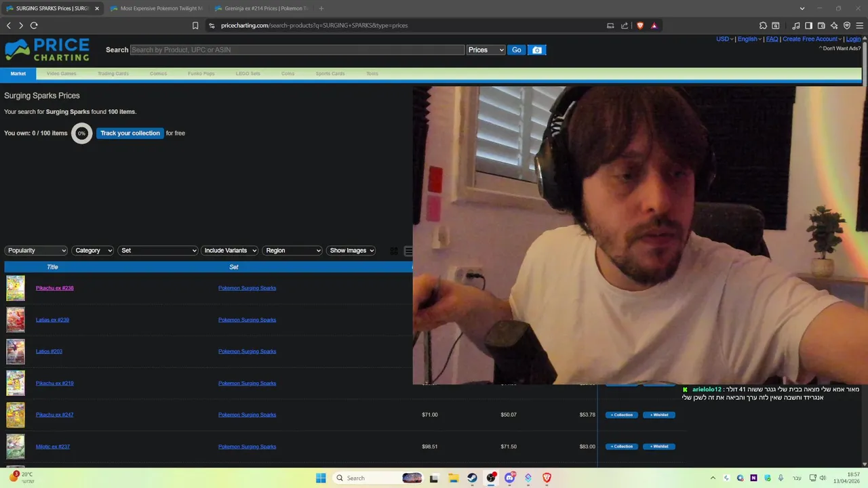
Task: Click the 0% collection progress ring
Action: tap(81, 133)
